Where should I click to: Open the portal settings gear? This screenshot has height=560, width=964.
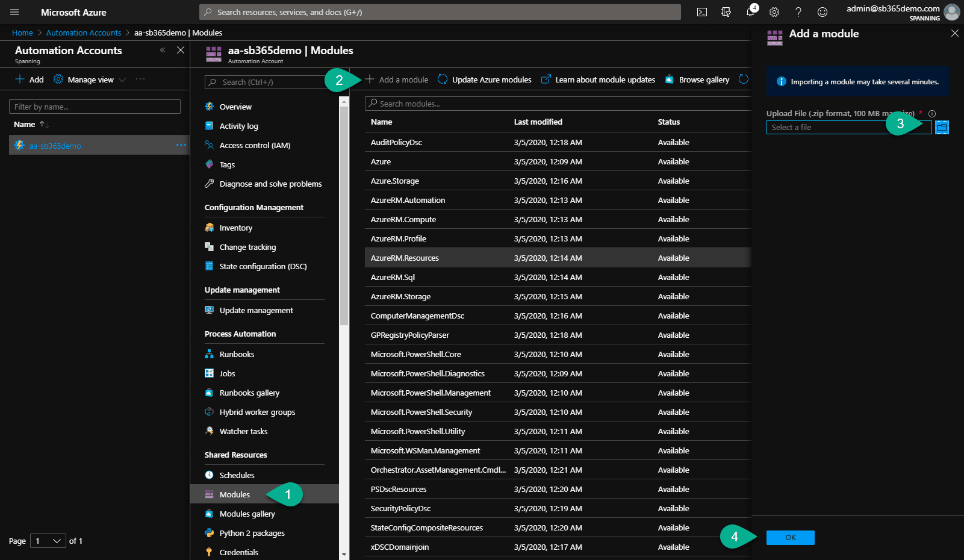point(774,11)
